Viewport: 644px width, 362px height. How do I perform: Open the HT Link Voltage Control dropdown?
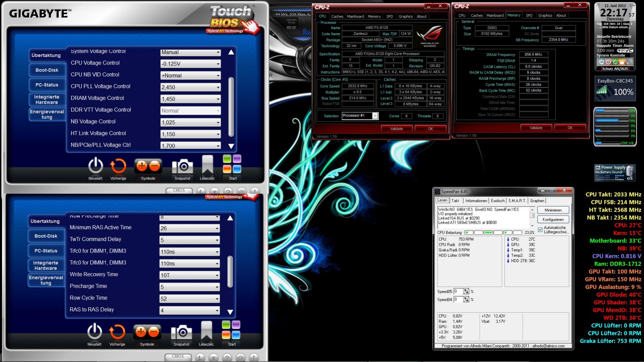pyautogui.click(x=191, y=134)
